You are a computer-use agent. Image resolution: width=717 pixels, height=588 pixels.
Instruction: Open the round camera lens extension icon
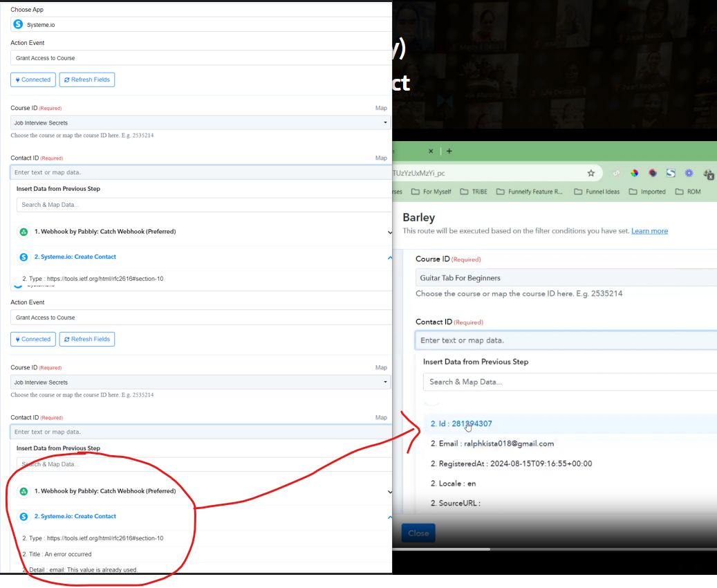[653, 173]
